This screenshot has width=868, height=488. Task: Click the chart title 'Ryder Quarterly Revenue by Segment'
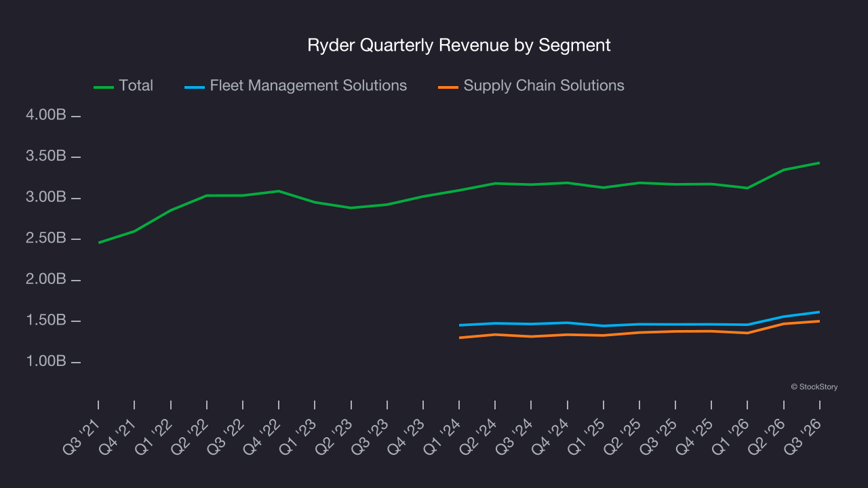(x=459, y=45)
